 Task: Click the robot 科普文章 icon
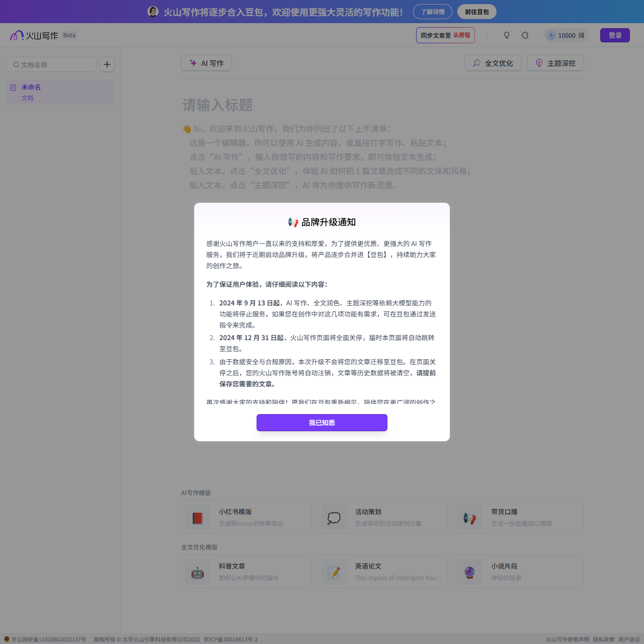pyautogui.click(x=198, y=572)
